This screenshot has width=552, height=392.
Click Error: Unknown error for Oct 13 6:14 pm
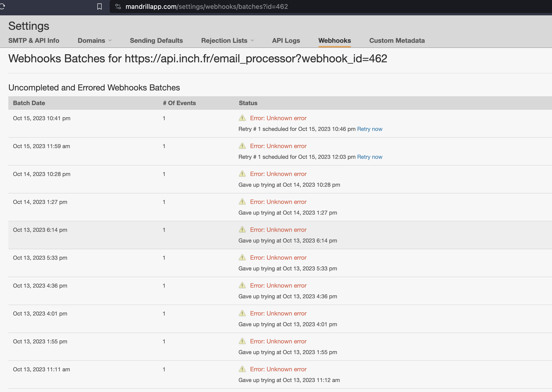278,229
